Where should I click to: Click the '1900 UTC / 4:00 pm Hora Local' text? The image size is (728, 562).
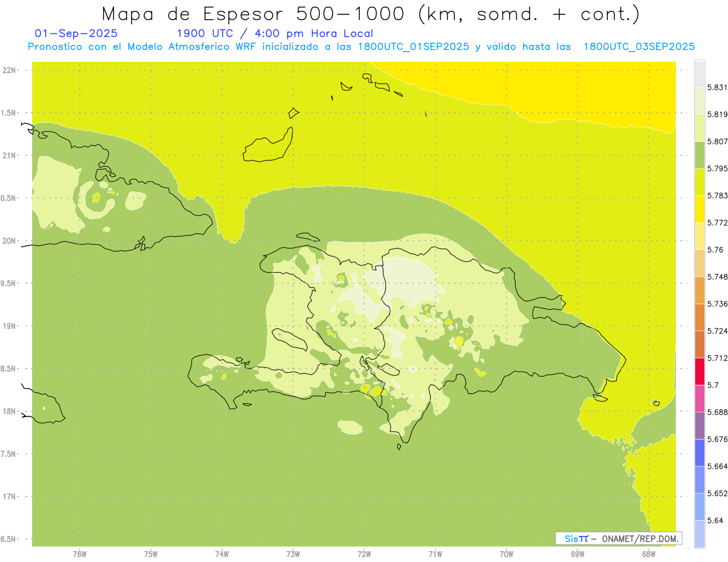click(x=275, y=33)
